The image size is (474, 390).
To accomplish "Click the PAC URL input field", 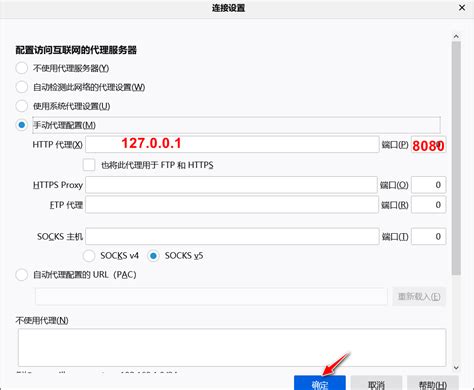I will coord(211,296).
